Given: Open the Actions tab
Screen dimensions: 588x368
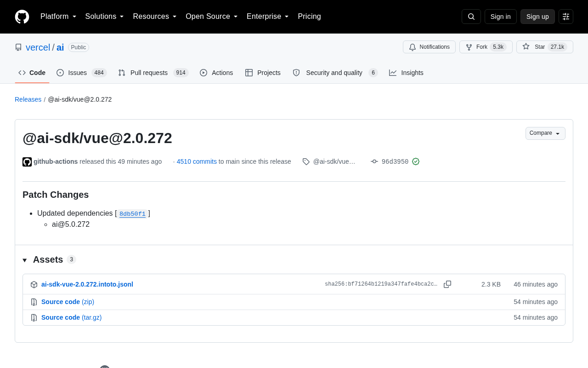Looking at the screenshot, I should [x=216, y=73].
